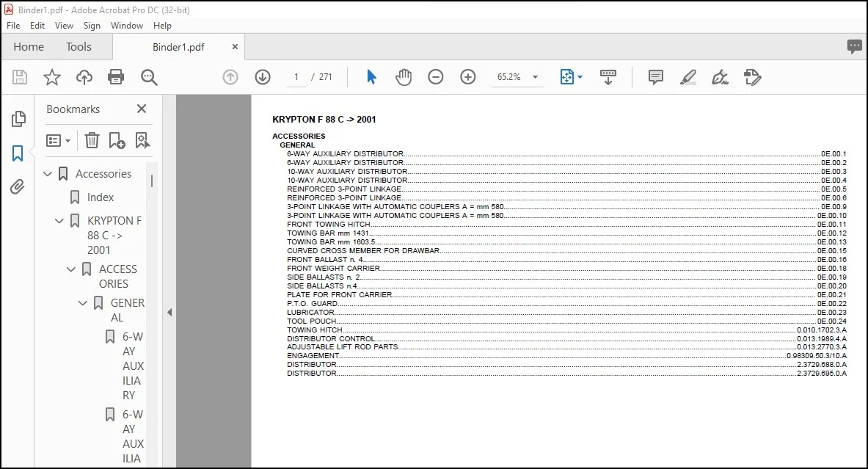
Task: Switch to the Tools tab
Action: [x=79, y=47]
